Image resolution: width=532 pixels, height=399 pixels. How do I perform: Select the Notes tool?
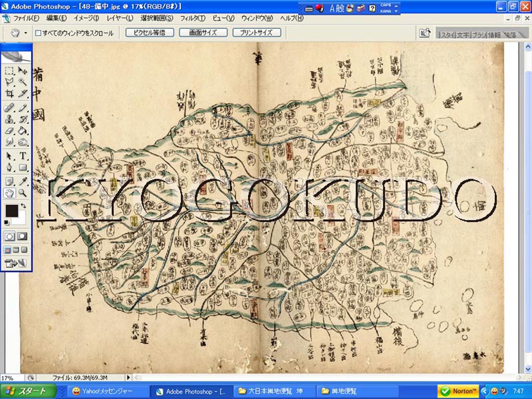click(9, 181)
